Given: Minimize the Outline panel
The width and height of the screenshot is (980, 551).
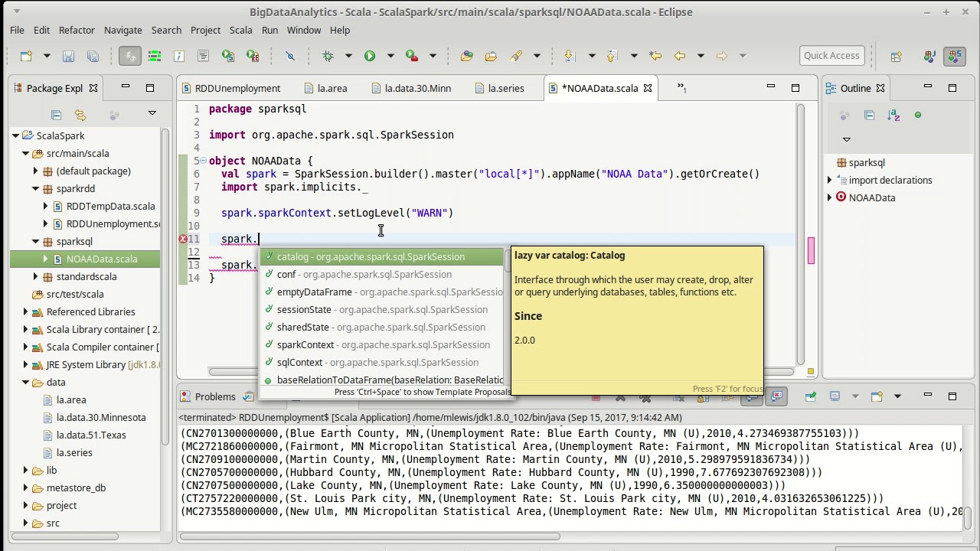Looking at the screenshot, I should [928, 88].
